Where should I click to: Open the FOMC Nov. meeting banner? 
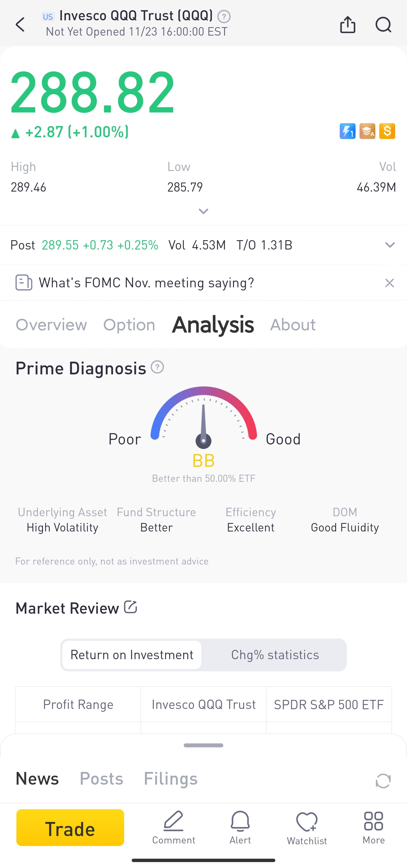coord(146,283)
